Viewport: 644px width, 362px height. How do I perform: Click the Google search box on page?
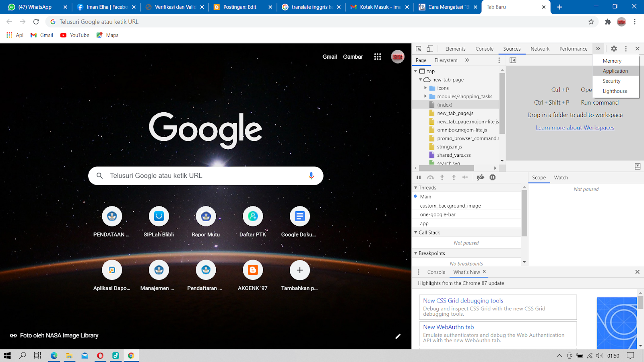pos(206,176)
